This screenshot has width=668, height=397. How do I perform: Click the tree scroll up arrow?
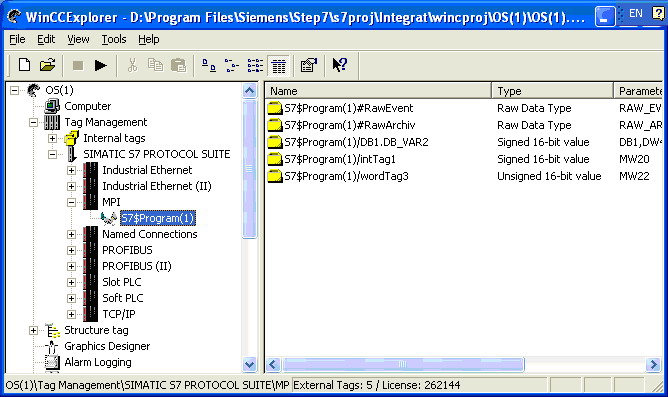click(x=249, y=90)
